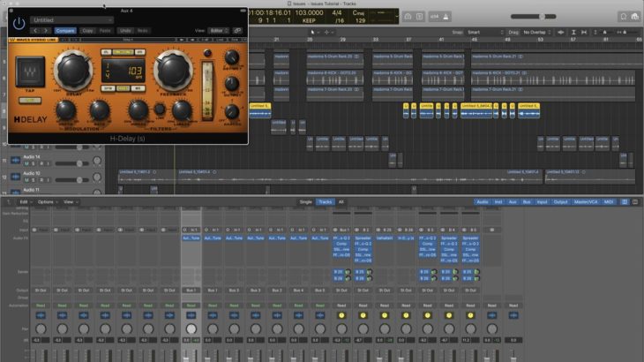
Task: Go to previous plugin preset arrow
Action: coord(35,31)
